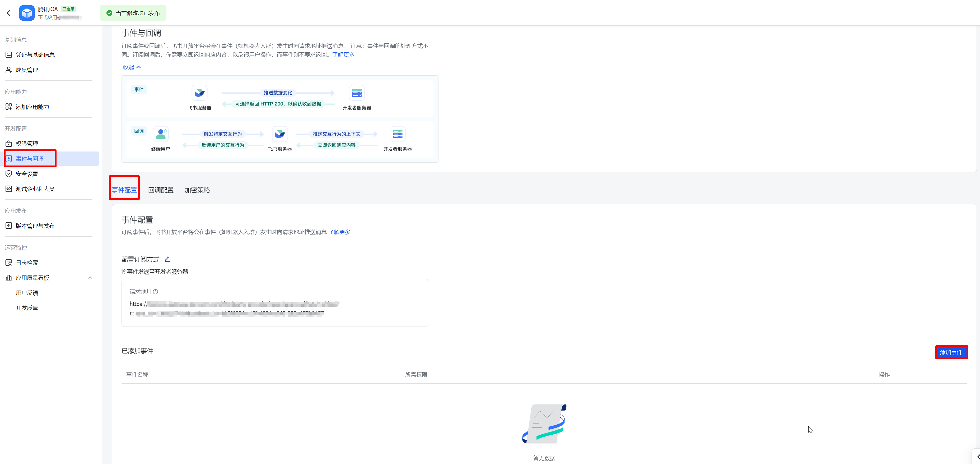Open 测试企业和人员 in the sidebar

(35, 189)
